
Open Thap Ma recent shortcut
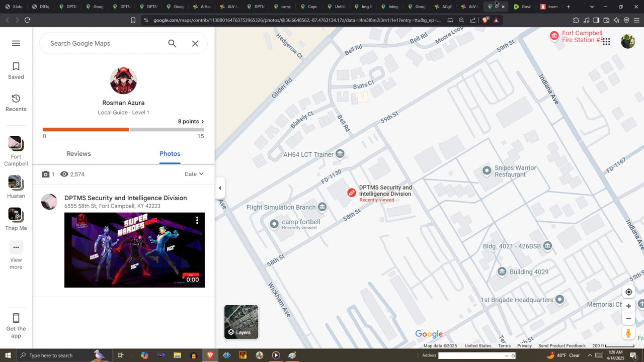tap(16, 220)
